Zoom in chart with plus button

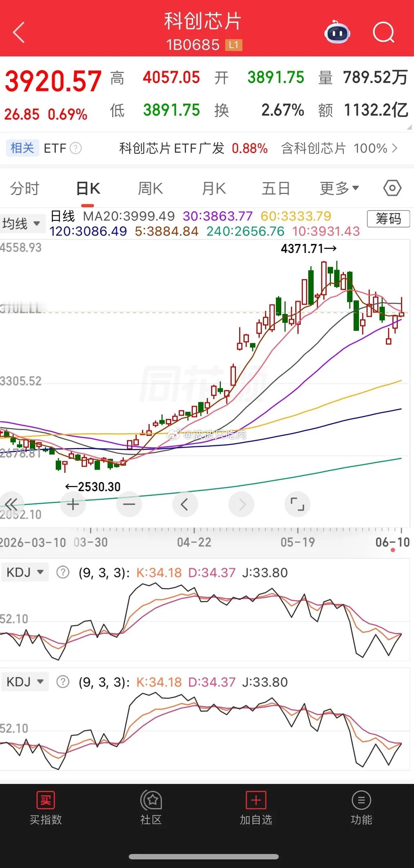click(x=73, y=504)
